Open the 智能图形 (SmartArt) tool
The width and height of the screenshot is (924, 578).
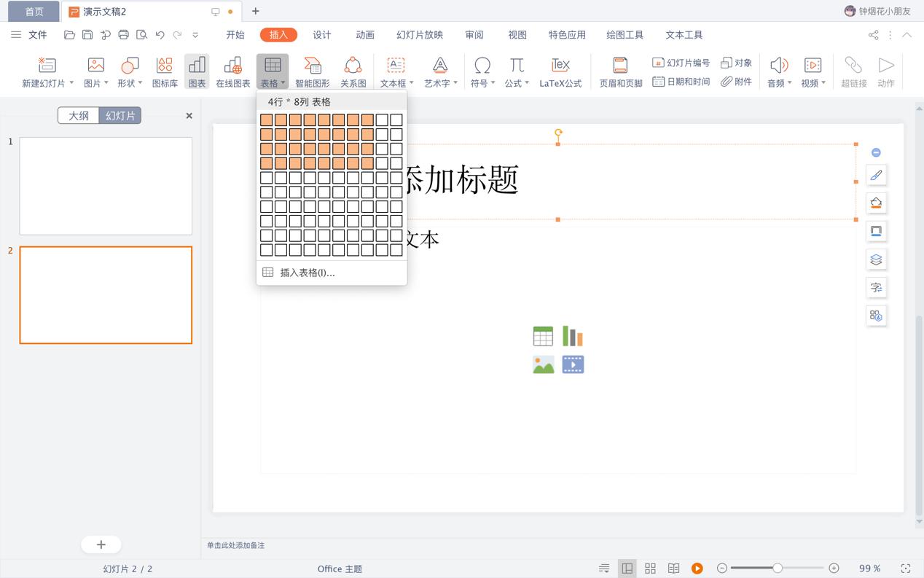pyautogui.click(x=313, y=71)
